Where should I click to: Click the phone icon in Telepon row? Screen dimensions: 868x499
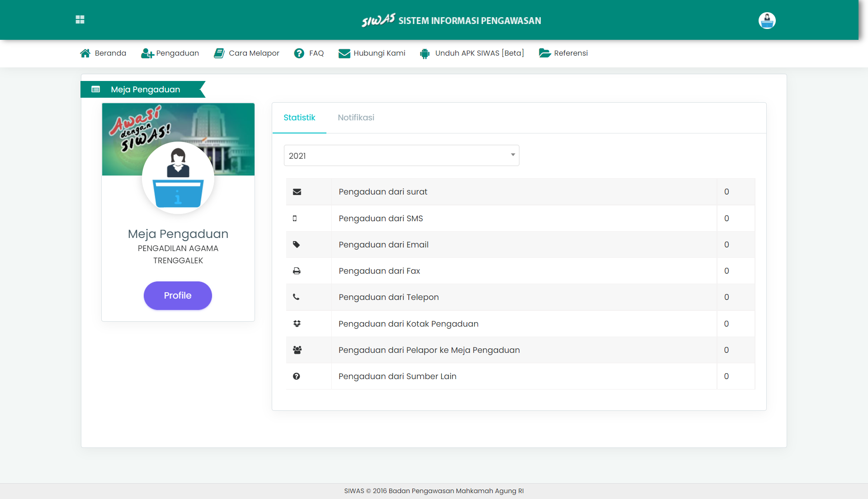[x=296, y=297]
